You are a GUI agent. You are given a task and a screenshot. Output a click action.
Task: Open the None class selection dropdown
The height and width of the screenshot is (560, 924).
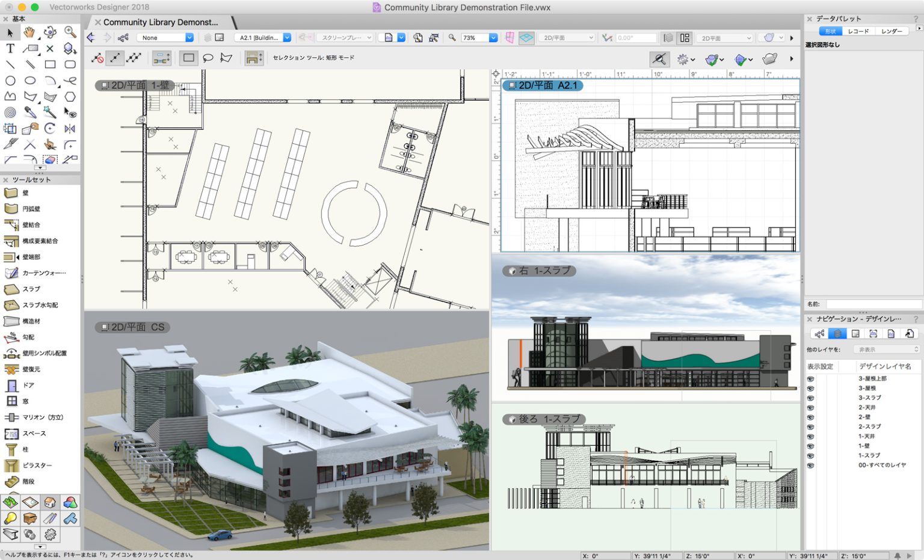[165, 37]
